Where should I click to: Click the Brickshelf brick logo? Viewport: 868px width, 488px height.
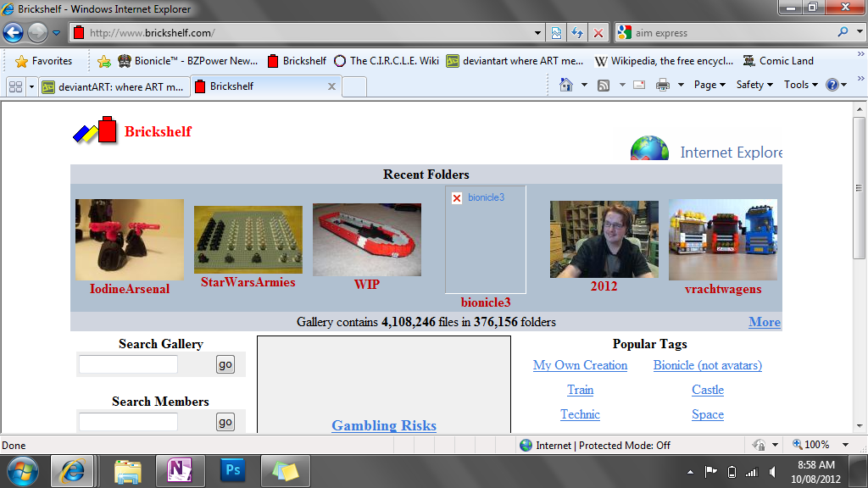[95, 131]
